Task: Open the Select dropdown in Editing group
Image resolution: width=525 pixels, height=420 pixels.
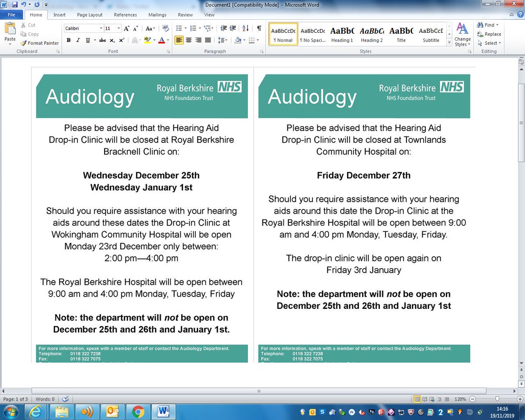Action: [500, 43]
